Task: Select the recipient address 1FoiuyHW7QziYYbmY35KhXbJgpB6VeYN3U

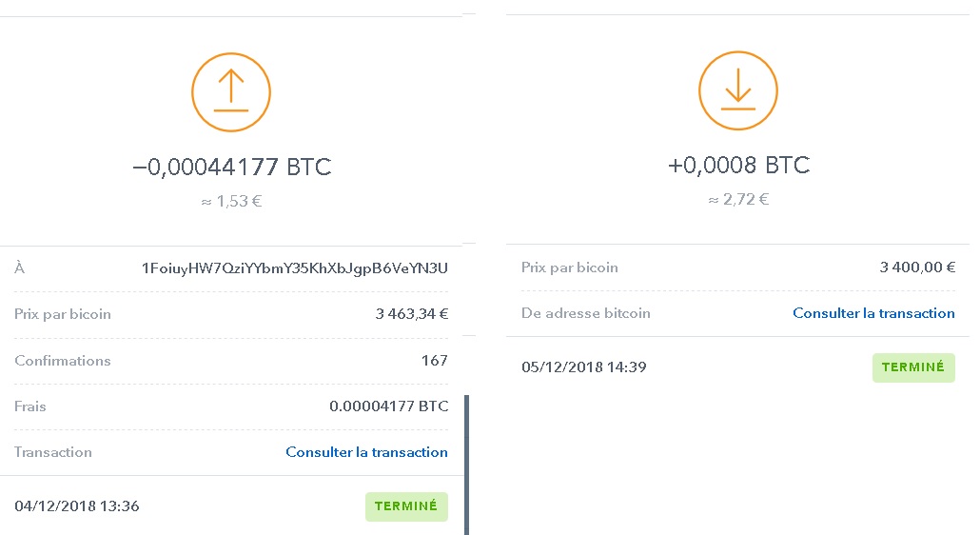Action: (295, 268)
